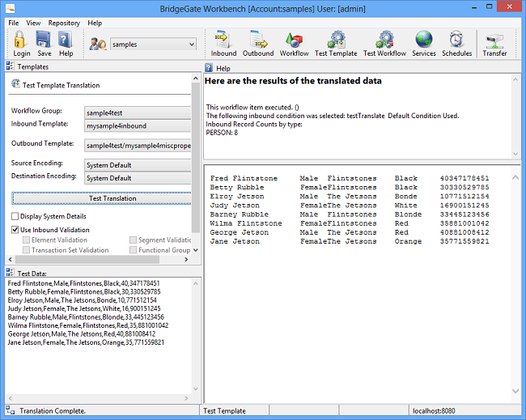This screenshot has height=420, width=526.
Task: Open the Help book icon in toolbar
Action: coord(66,40)
